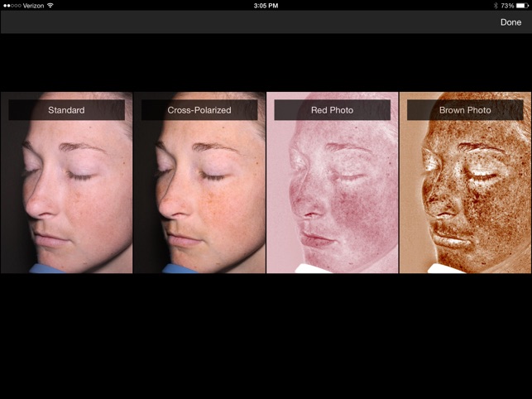Select the Cross-Polarized label banner
Viewport: 532px width, 399px height.
(x=199, y=109)
